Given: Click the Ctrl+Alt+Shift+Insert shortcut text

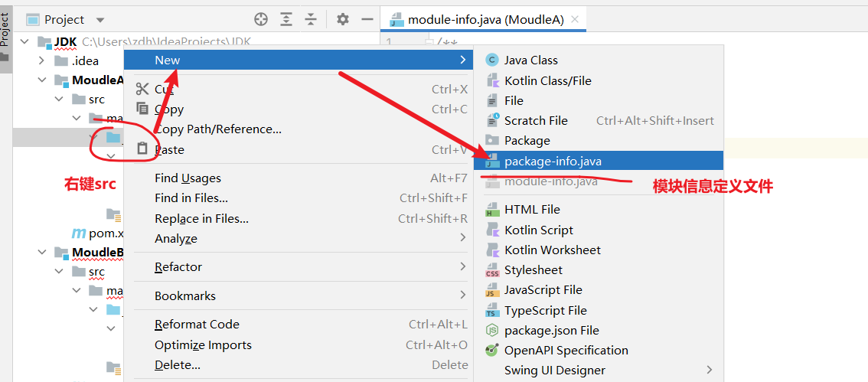Looking at the screenshot, I should 655,120.
